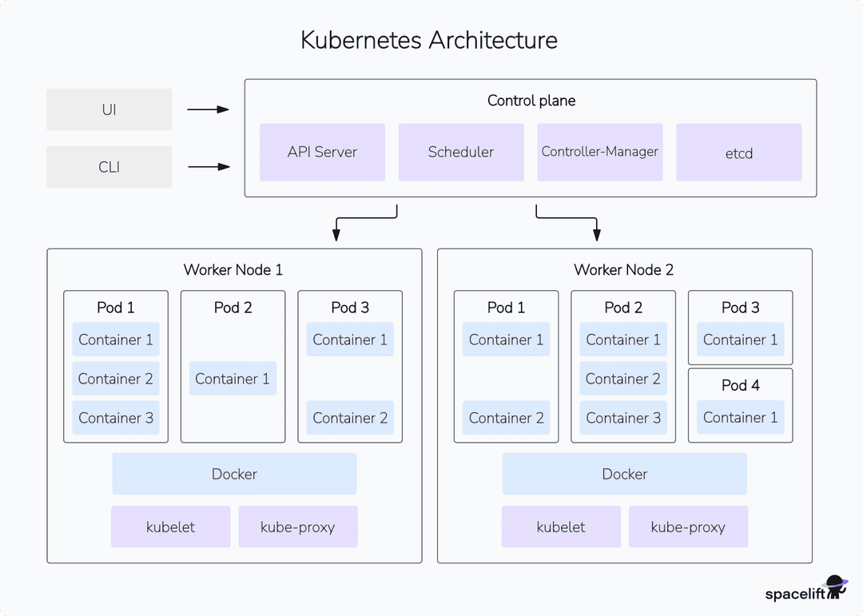Click the Docker layer in Worker Node 1
This screenshot has height=616, width=863.
[233, 474]
